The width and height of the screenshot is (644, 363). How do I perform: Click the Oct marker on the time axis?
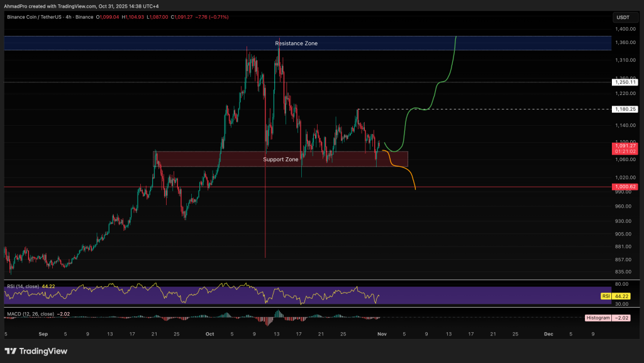point(210,333)
